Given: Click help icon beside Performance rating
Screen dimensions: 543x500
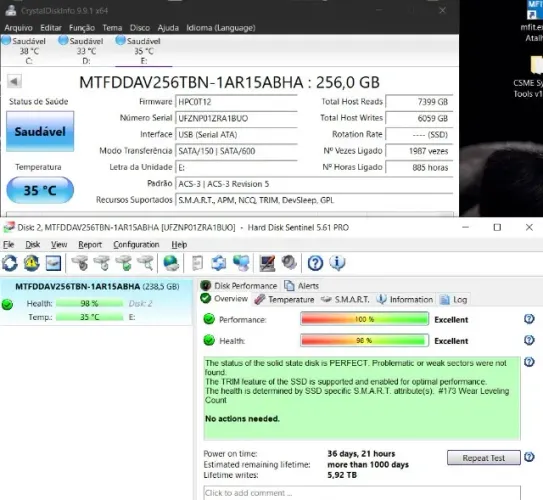Looking at the screenshot, I should coord(529,319).
